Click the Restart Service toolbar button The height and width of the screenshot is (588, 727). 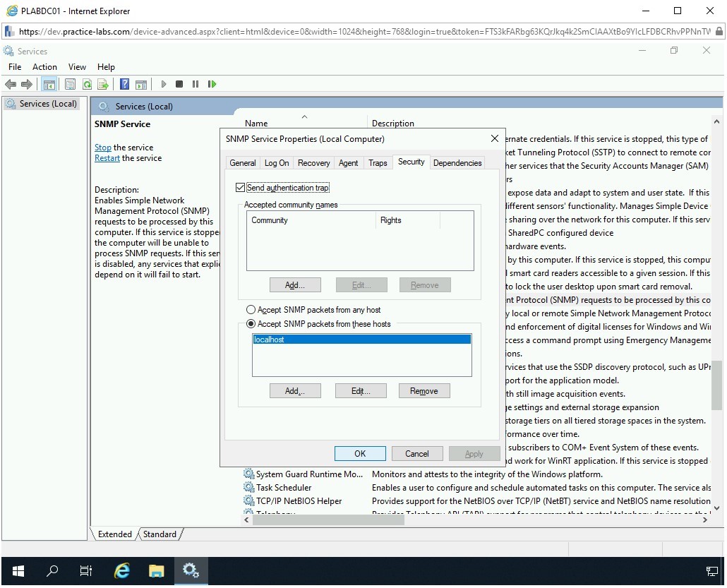point(212,84)
